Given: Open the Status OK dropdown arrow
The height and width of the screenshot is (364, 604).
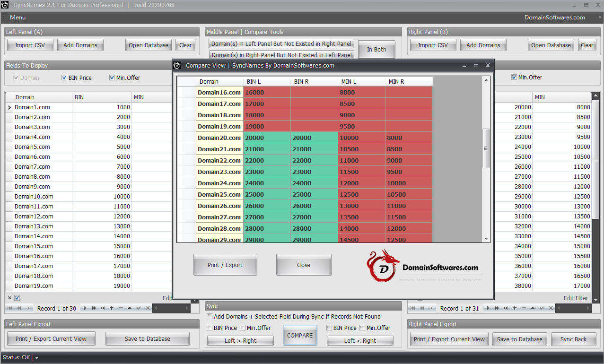Looking at the screenshot, I should click(36, 358).
